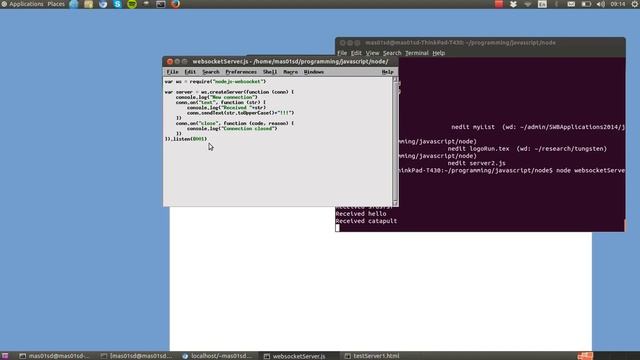Open View menu in terminal window

pyautogui.click(x=372, y=53)
